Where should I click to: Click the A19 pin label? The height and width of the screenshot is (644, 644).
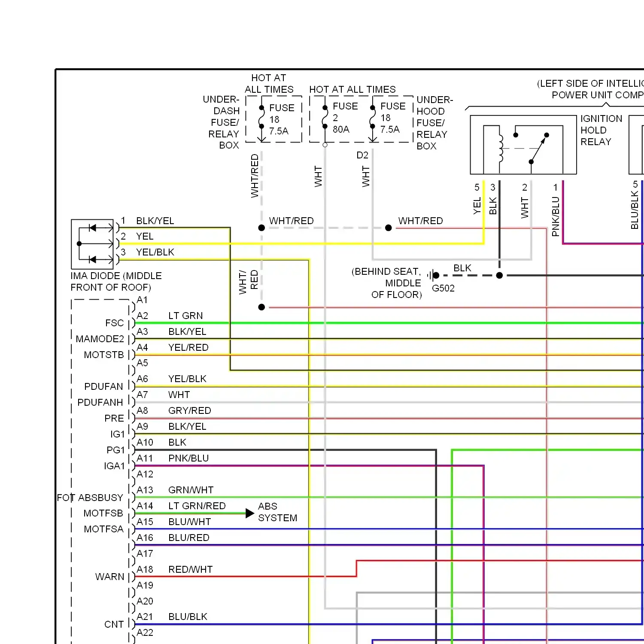(x=145, y=585)
